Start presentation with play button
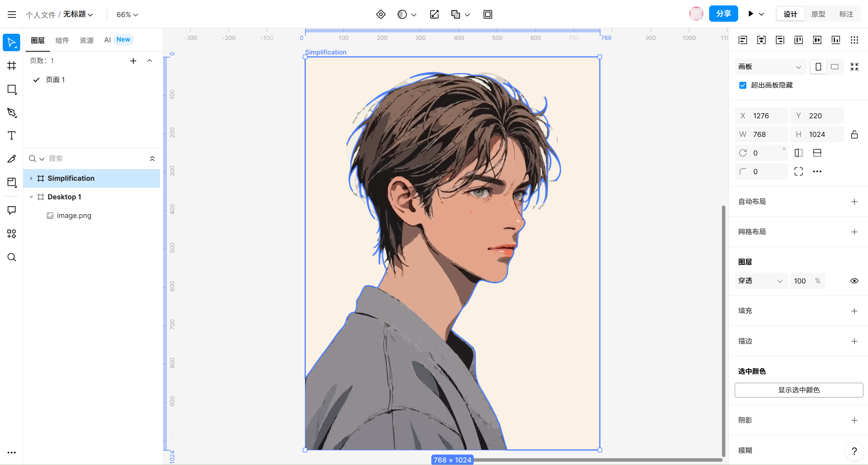Image resolution: width=868 pixels, height=465 pixels. coord(751,14)
